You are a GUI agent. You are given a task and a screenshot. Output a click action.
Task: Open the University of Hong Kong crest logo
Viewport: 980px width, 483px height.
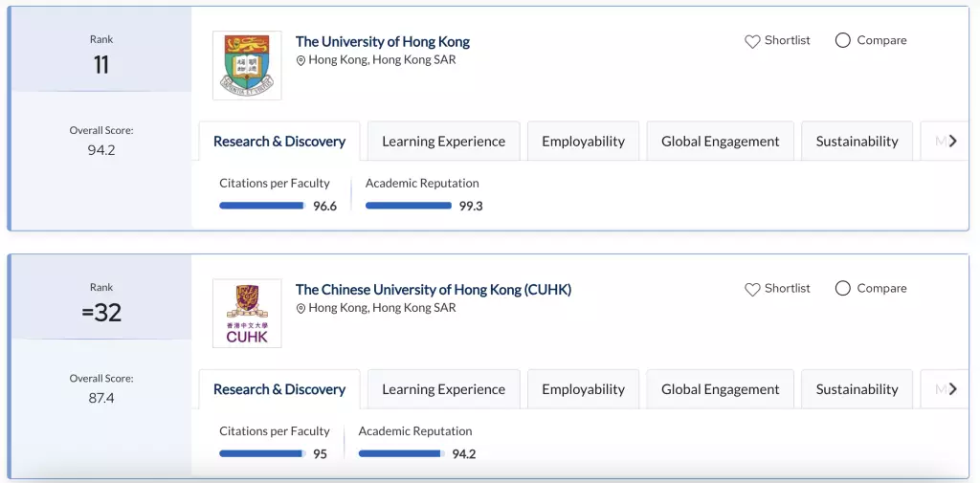(x=247, y=65)
